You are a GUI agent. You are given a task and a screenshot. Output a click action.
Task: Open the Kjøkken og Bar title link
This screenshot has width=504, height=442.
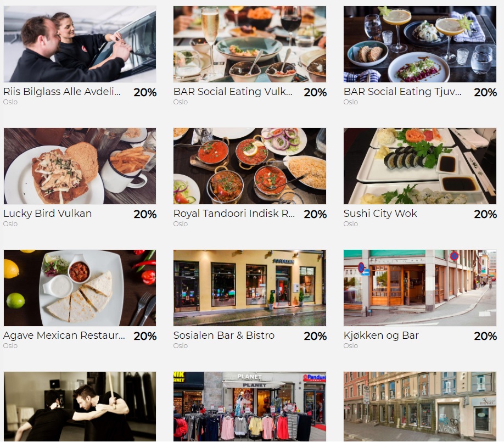click(381, 335)
